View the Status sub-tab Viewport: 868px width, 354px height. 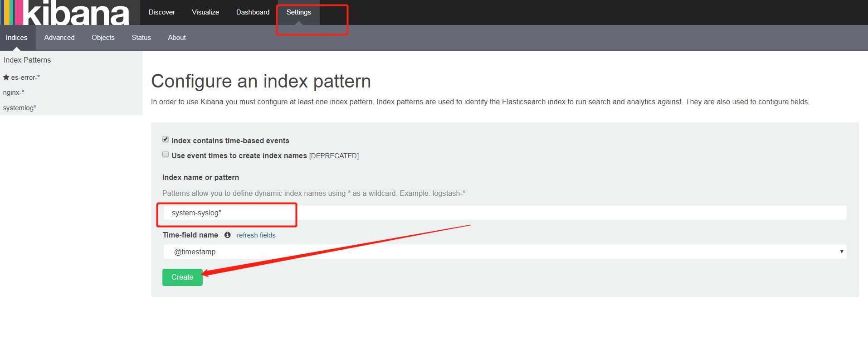(x=141, y=38)
